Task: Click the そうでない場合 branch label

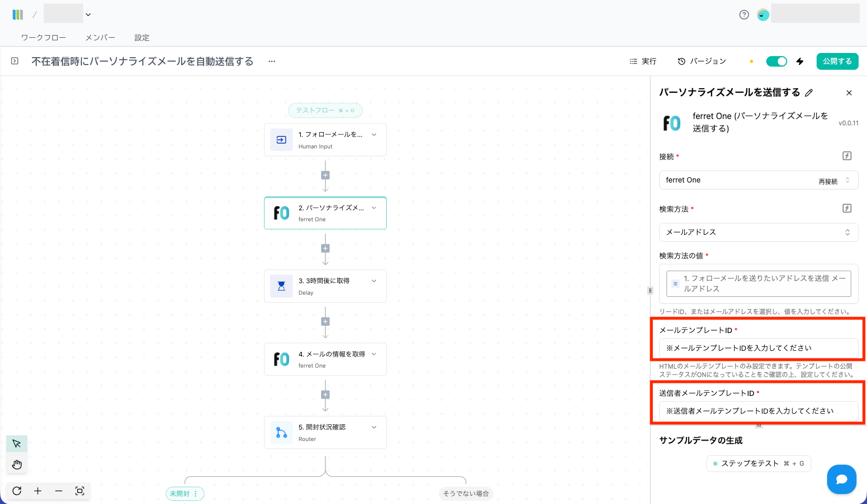Action: coord(466,494)
